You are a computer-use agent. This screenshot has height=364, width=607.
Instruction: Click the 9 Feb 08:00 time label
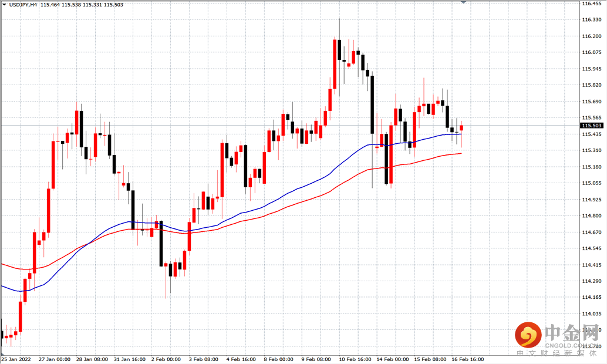tap(316, 359)
